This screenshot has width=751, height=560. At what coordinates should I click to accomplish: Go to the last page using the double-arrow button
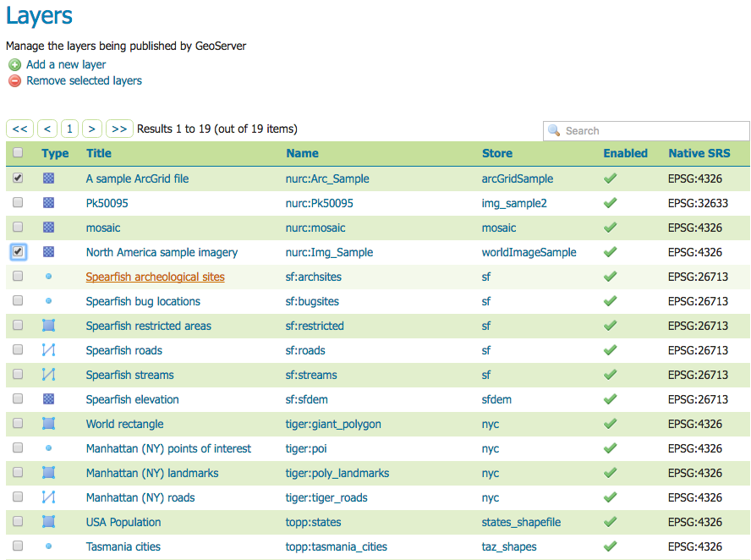[x=118, y=128]
